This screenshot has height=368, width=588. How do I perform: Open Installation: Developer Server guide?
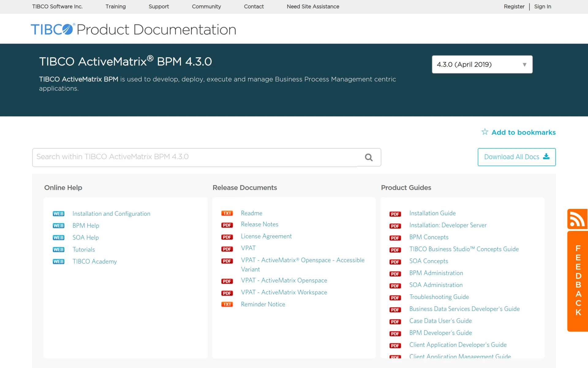448,225
